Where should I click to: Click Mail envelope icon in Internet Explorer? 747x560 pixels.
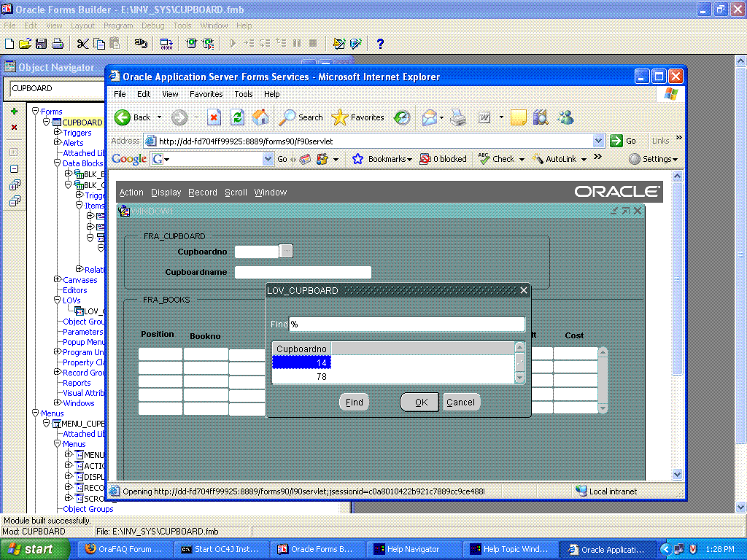[429, 117]
